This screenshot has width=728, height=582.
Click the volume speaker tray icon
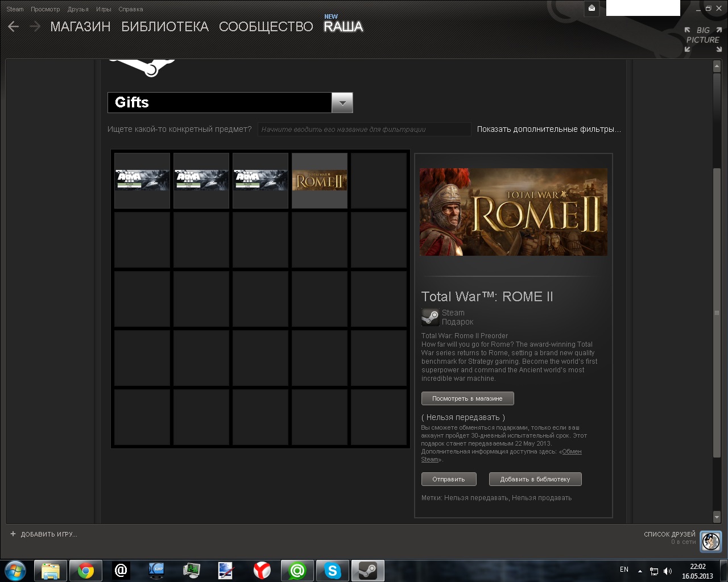pyautogui.click(x=668, y=571)
